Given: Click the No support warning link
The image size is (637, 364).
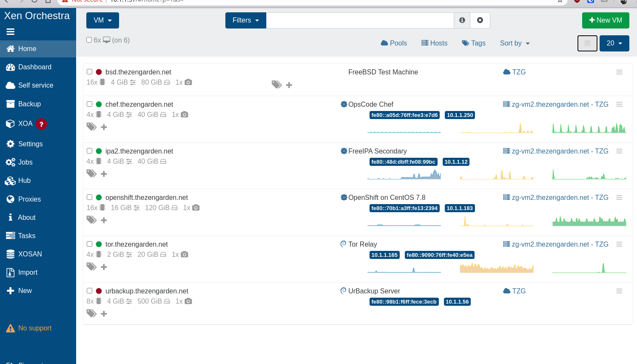Looking at the screenshot, I should pos(29,328).
